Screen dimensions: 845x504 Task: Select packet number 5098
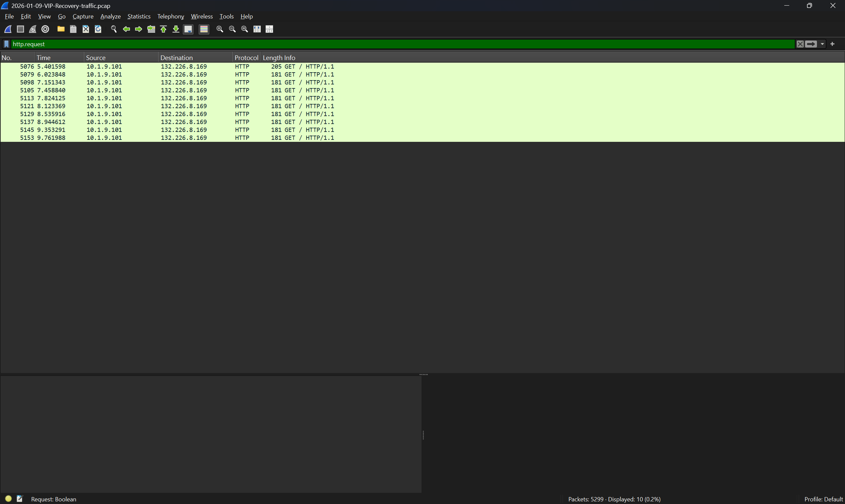(x=422, y=82)
